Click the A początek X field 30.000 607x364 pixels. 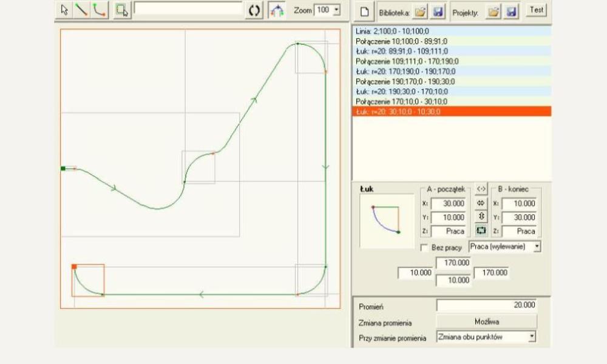tap(449, 203)
